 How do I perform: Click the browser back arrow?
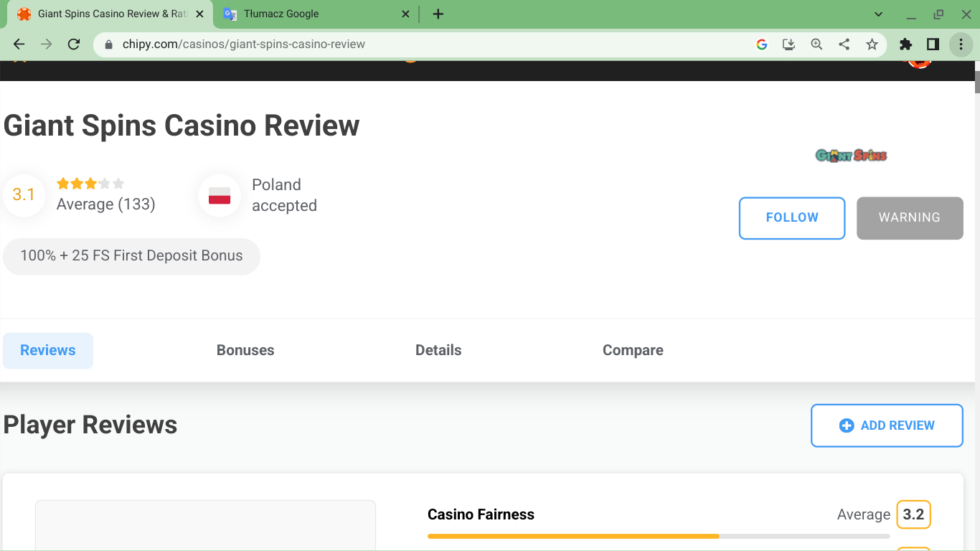point(19,44)
